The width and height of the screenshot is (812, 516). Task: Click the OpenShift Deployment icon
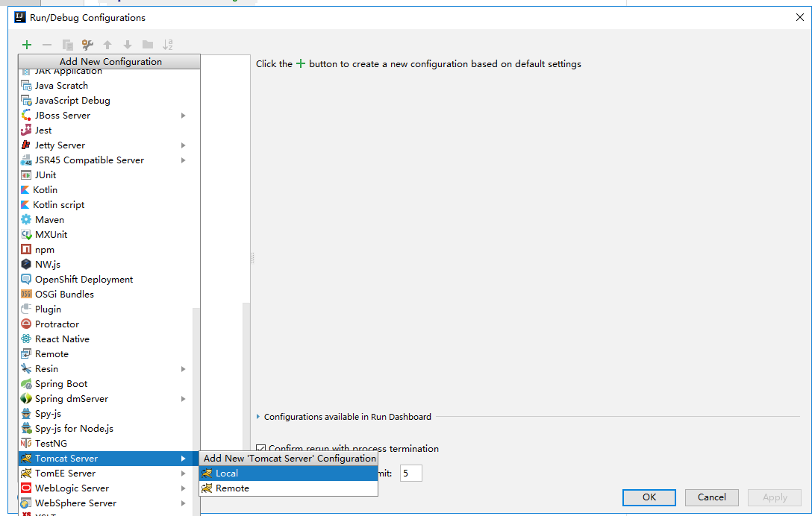pos(26,280)
